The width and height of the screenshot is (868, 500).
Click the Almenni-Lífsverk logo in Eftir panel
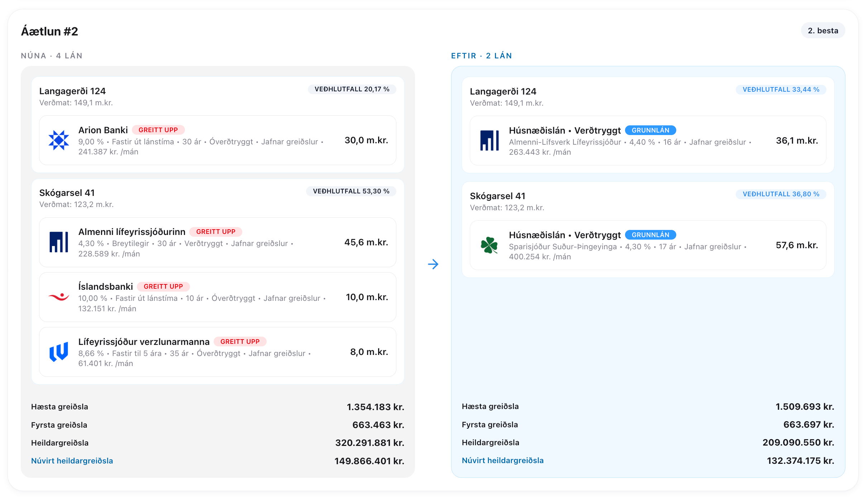coord(490,140)
